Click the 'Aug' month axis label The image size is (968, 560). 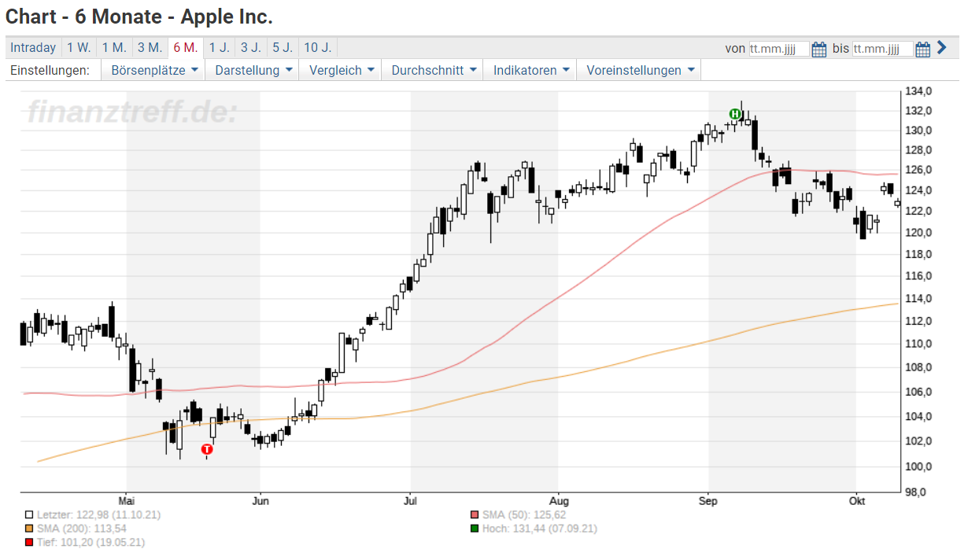click(558, 500)
